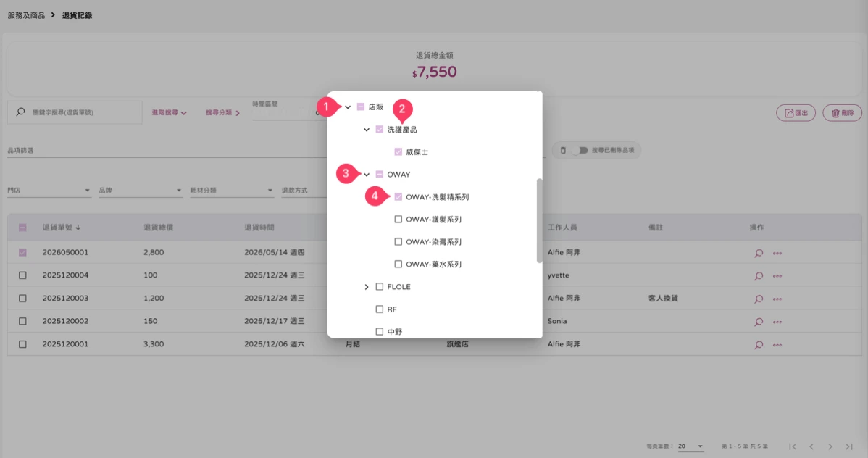Collapse the 洗護產品 tree node

[367, 130]
